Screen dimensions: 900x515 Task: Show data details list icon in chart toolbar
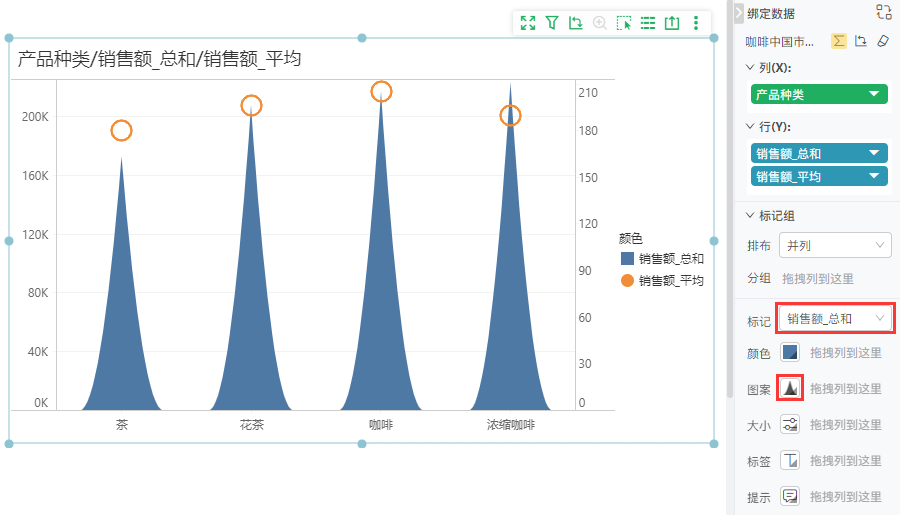tap(648, 23)
